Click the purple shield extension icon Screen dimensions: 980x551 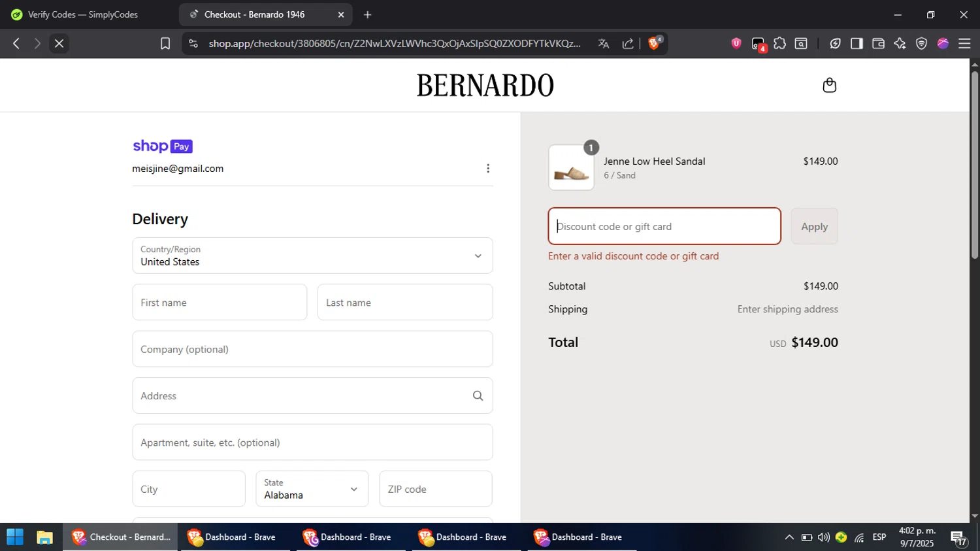click(x=736, y=43)
